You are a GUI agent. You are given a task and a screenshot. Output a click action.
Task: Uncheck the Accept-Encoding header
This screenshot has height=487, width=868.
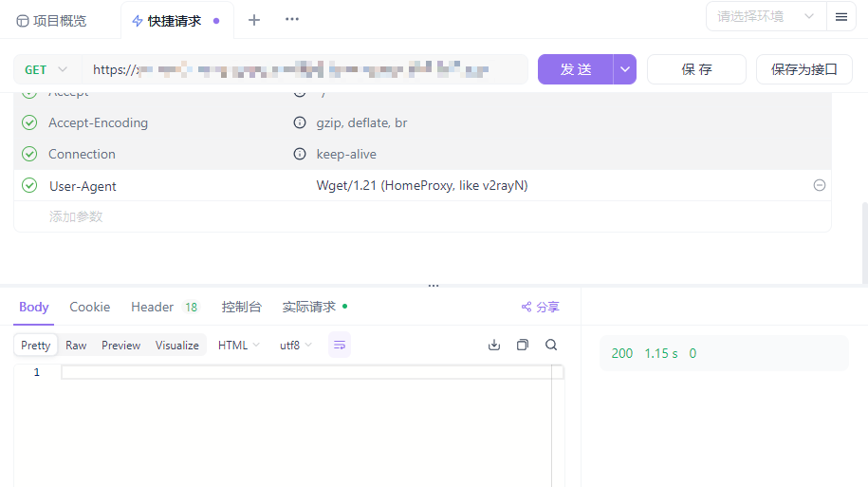29,122
